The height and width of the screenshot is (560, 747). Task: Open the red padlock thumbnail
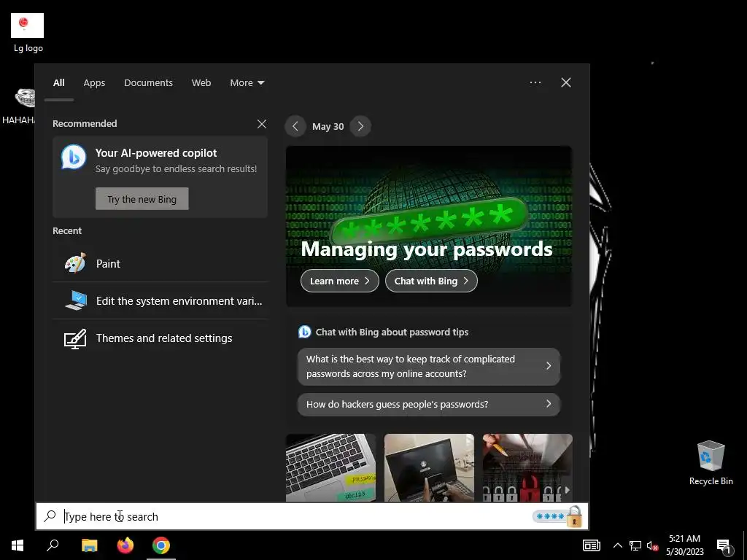pyautogui.click(x=527, y=467)
